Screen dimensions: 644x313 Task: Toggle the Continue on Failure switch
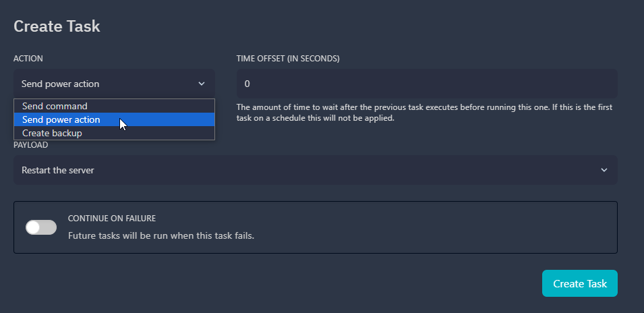(x=41, y=227)
